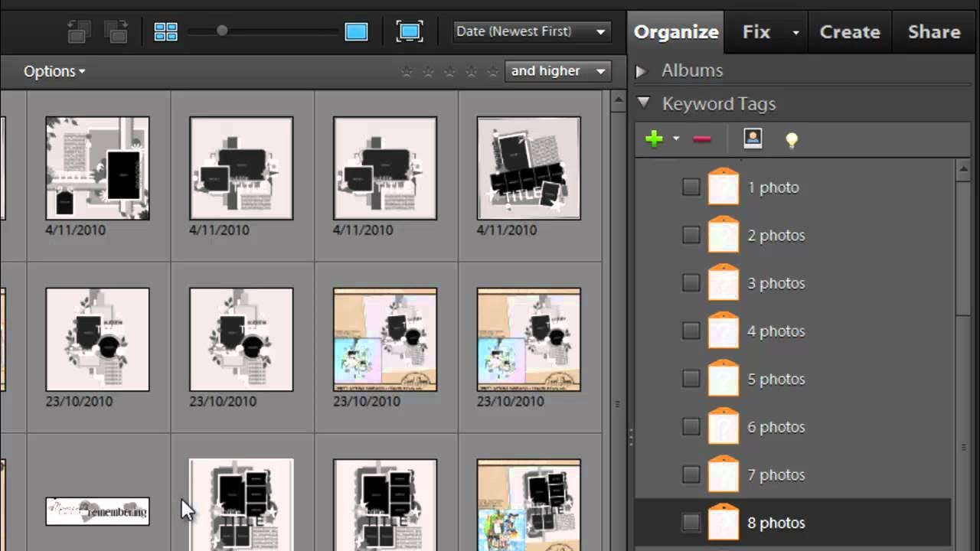
Task: Click the Keyword Tags header label
Action: coord(719,103)
